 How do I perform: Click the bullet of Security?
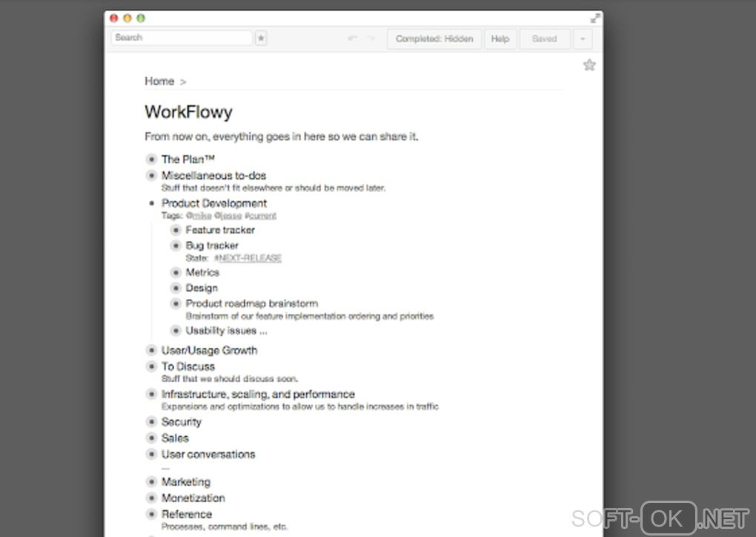coord(151,422)
